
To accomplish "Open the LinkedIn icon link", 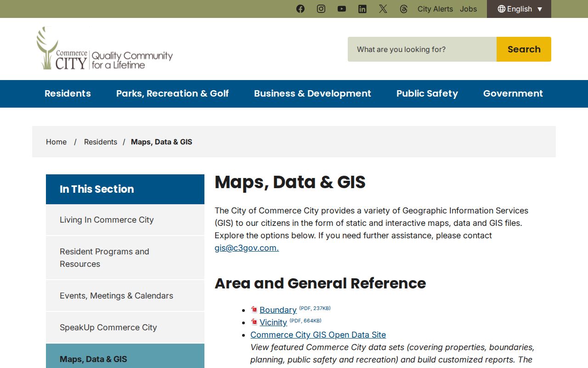I will [x=362, y=9].
